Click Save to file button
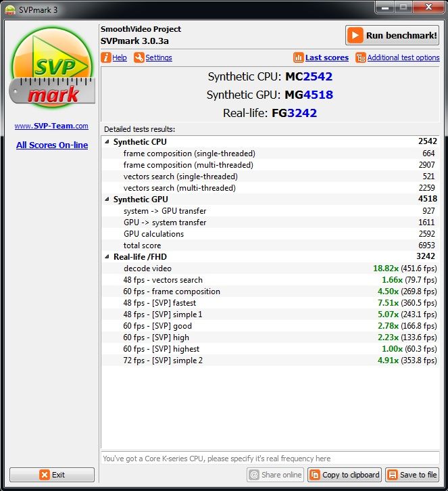The height and width of the screenshot is (491, 448). pyautogui.click(x=412, y=475)
